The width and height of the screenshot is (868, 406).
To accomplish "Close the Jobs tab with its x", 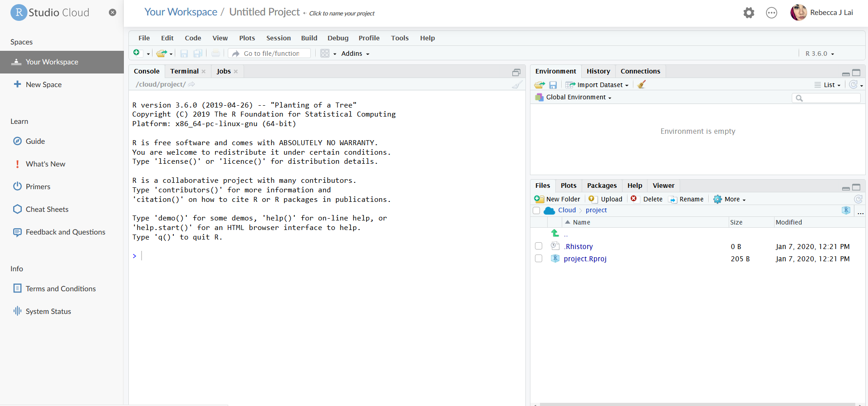I will coord(236,72).
